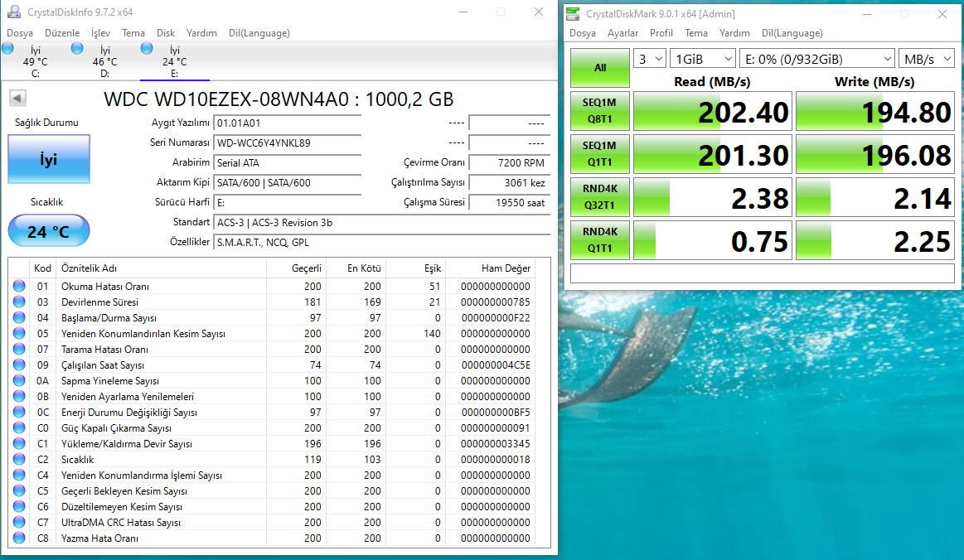Open the MB/s unit dropdown
The height and width of the screenshot is (560, 964).
[x=925, y=59]
